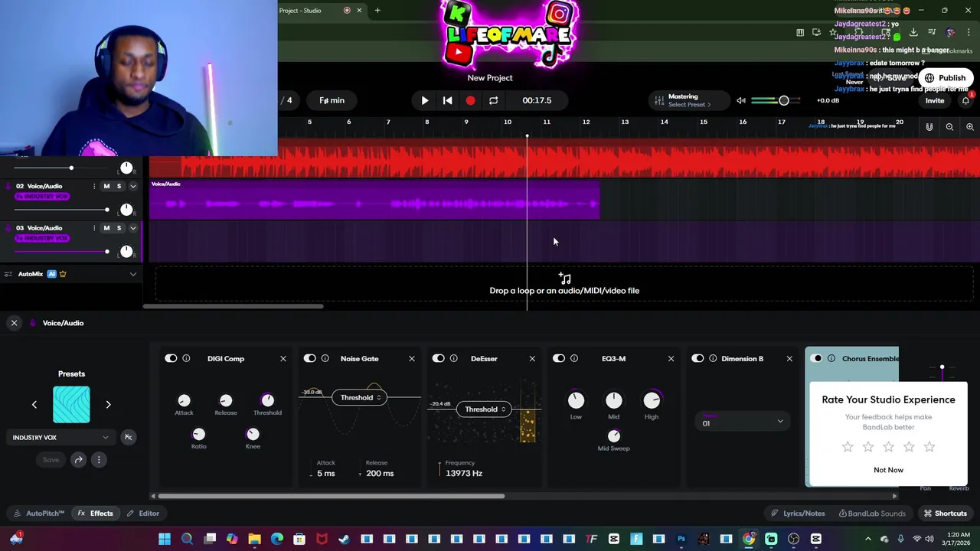Mute track 03 Voice/Audio

click(106, 228)
